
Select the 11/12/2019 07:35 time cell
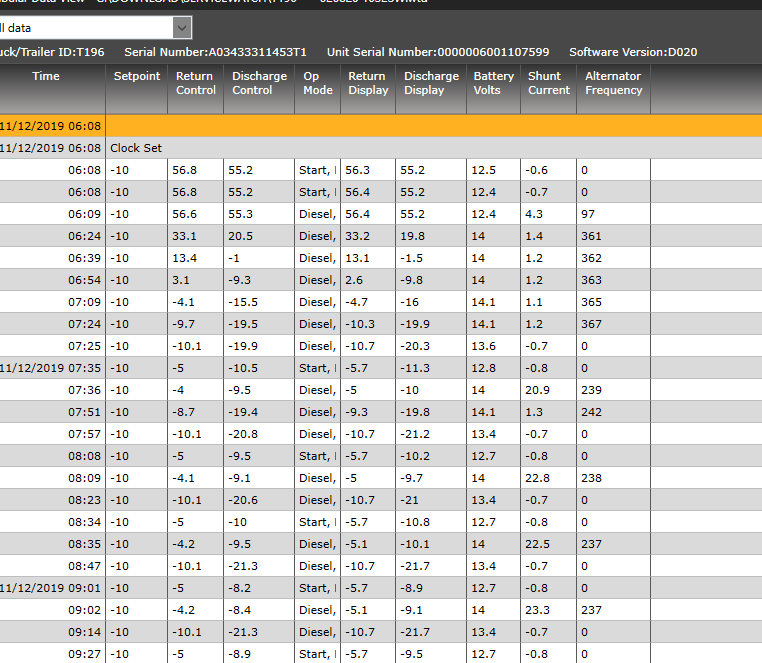[x=51, y=368]
